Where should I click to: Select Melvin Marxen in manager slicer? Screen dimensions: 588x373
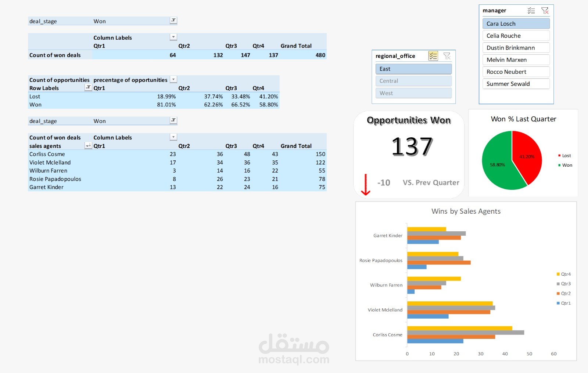point(516,60)
